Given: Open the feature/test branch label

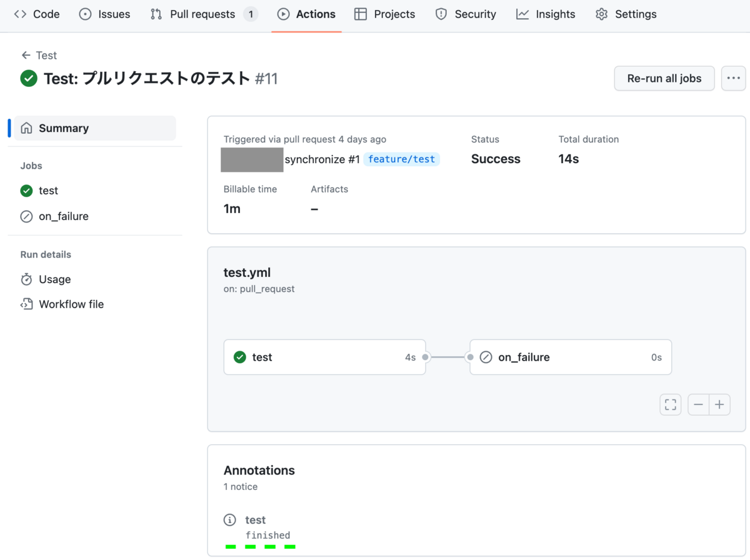Looking at the screenshot, I should pos(402,159).
